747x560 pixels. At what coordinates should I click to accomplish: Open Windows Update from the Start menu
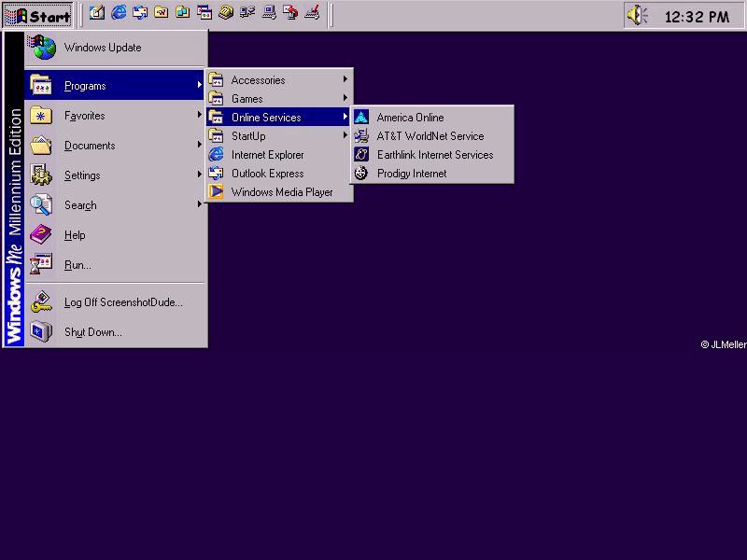coord(116,48)
